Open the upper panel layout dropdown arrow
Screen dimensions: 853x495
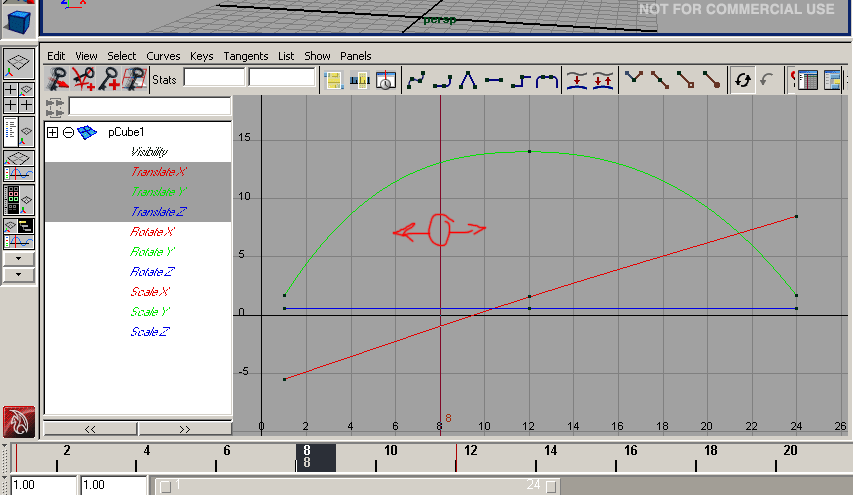19,258
